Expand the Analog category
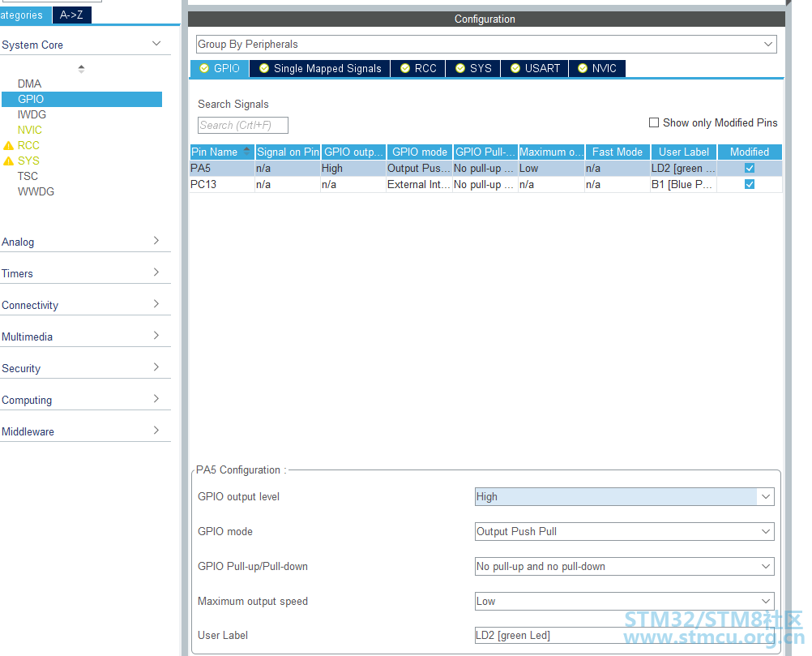Image resolution: width=812 pixels, height=656 pixels. pos(156,241)
